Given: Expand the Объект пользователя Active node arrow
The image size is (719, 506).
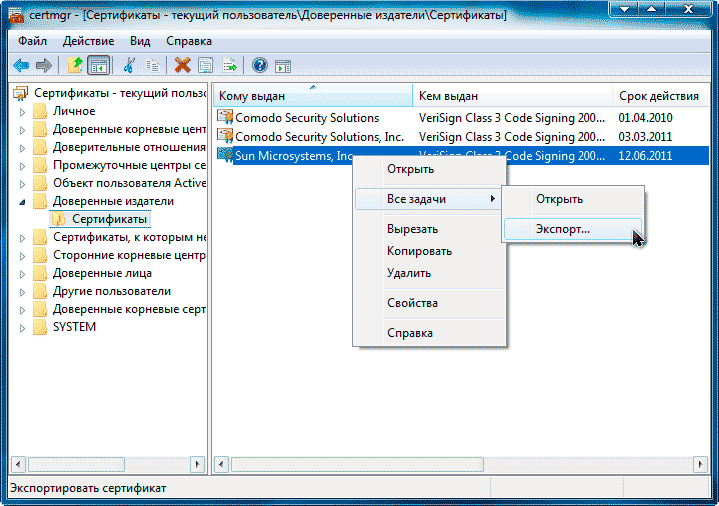Looking at the screenshot, I should pos(22,184).
